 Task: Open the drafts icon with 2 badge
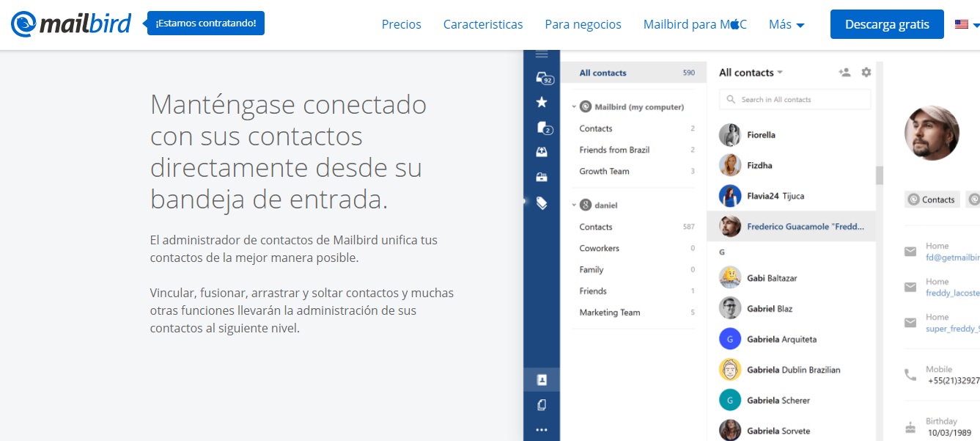click(x=543, y=128)
